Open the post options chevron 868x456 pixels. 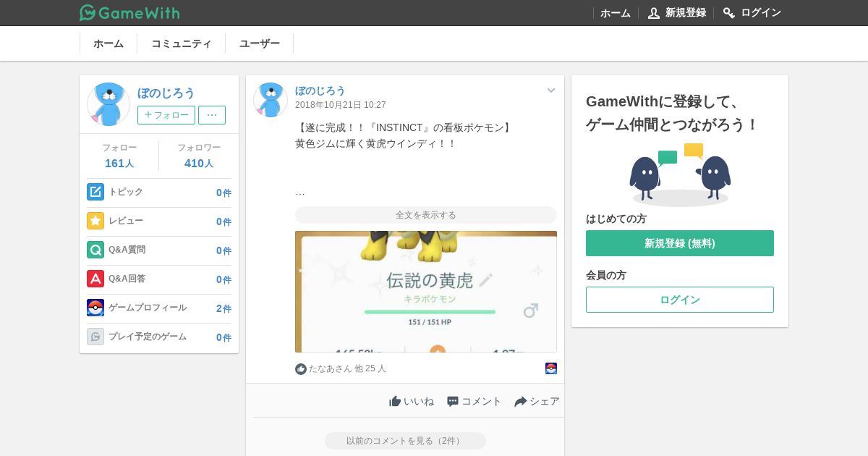[551, 90]
